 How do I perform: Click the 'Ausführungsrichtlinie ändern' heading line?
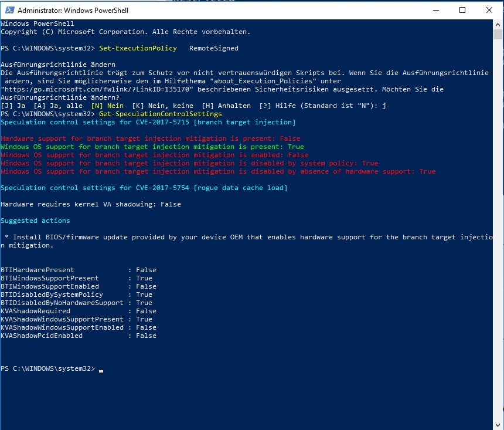click(58, 65)
